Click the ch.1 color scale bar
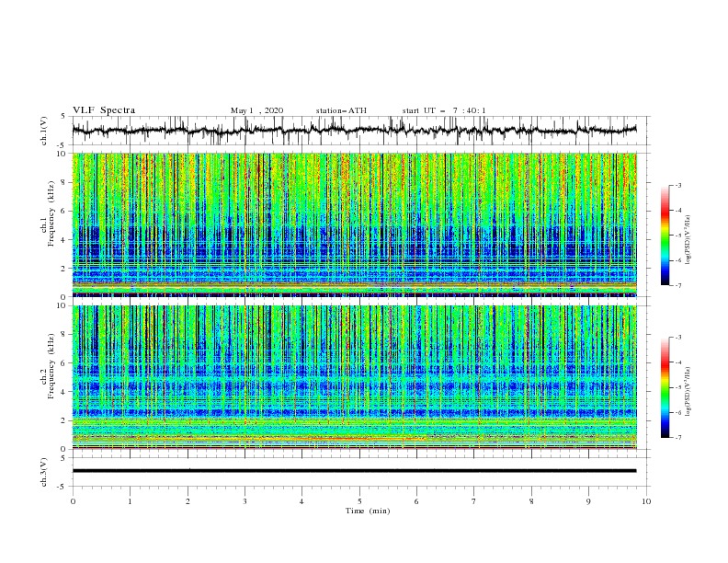728x563 pixels. tap(665, 236)
